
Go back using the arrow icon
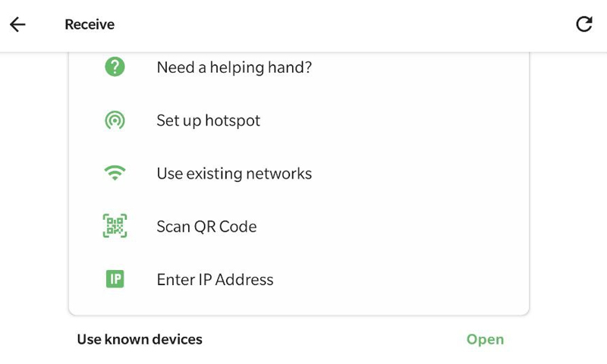coord(17,24)
